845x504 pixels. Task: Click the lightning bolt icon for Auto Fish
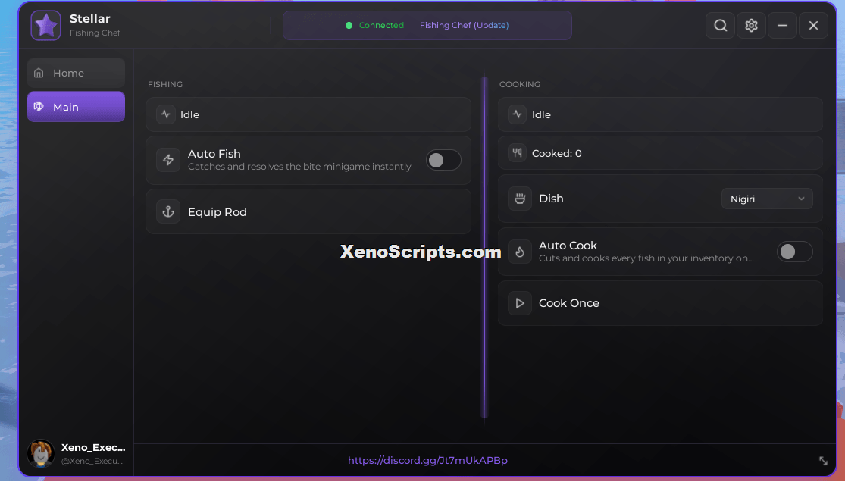168,160
